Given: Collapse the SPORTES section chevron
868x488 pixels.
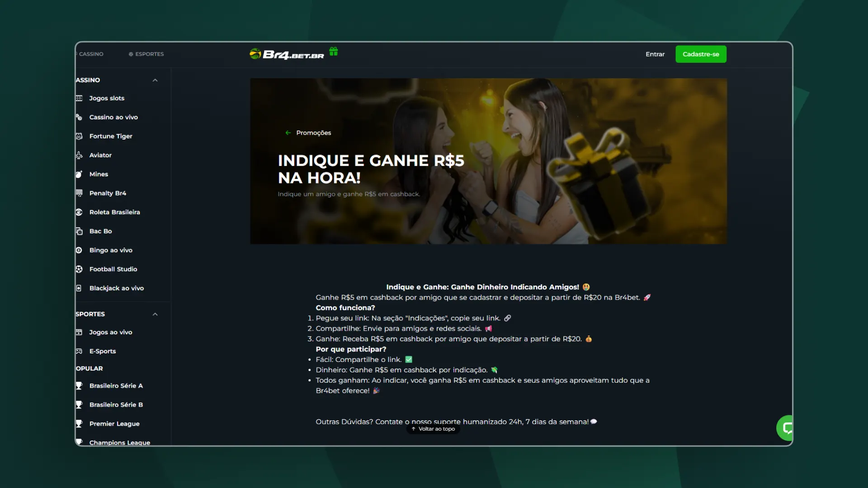Looking at the screenshot, I should [x=155, y=314].
